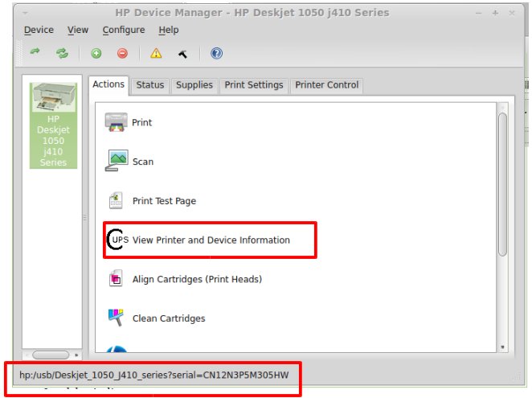The image size is (532, 398).
Task: Switch to the Print Settings tab
Action: pos(254,85)
